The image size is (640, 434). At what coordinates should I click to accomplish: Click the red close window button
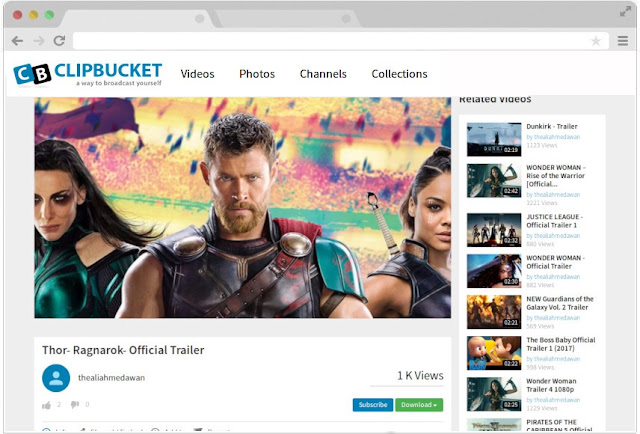point(18,15)
